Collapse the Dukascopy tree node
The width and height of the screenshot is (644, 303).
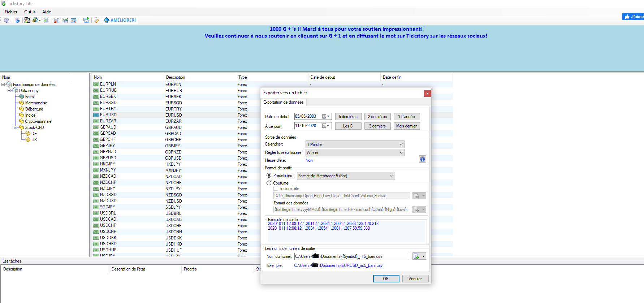tap(9, 90)
